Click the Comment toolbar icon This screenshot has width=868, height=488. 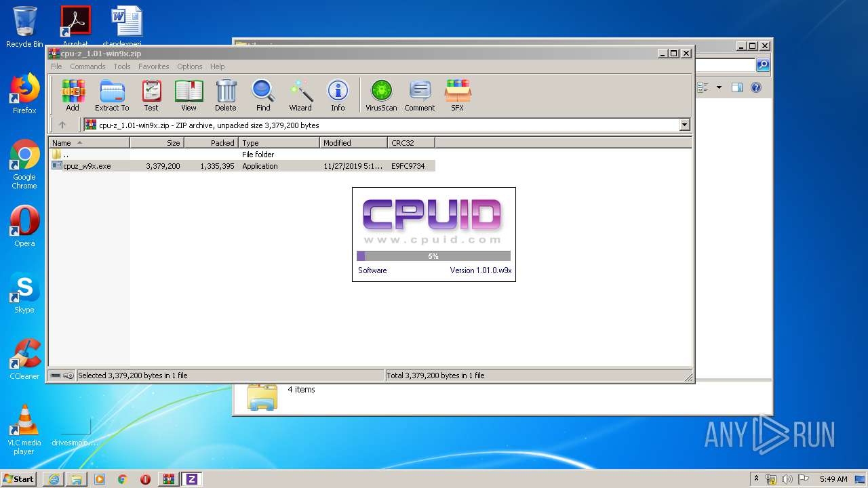420,95
